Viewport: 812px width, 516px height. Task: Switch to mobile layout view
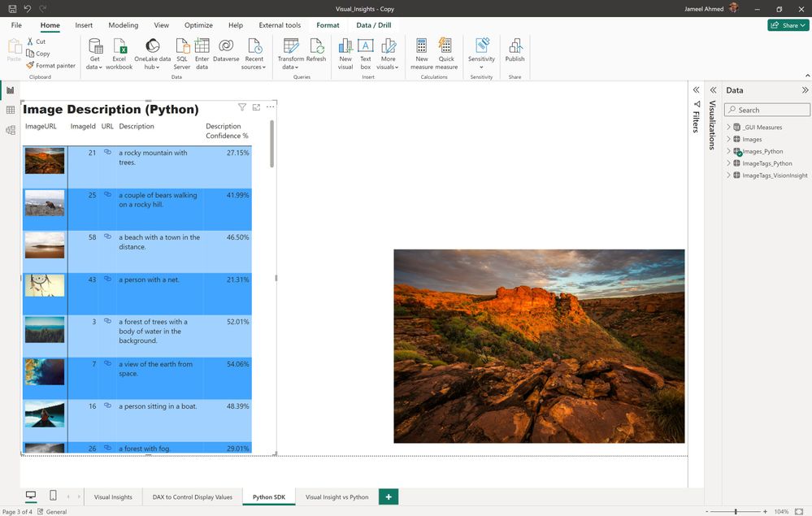click(x=53, y=496)
